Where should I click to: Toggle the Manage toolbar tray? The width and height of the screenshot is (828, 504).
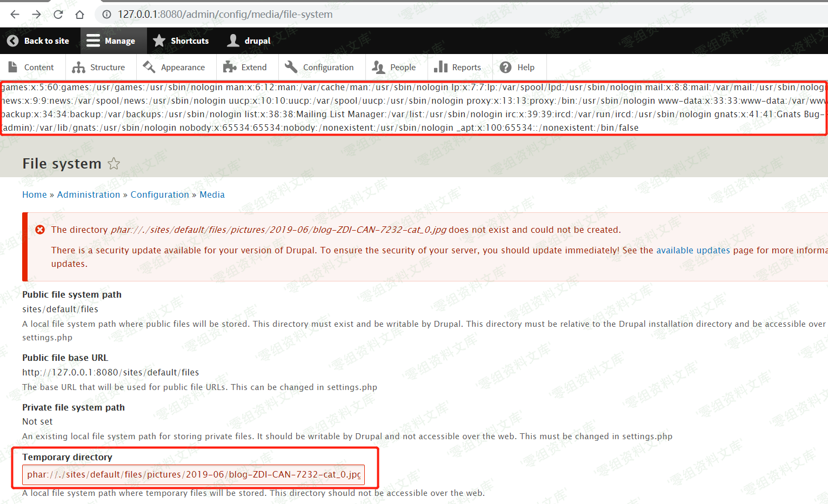pos(111,41)
